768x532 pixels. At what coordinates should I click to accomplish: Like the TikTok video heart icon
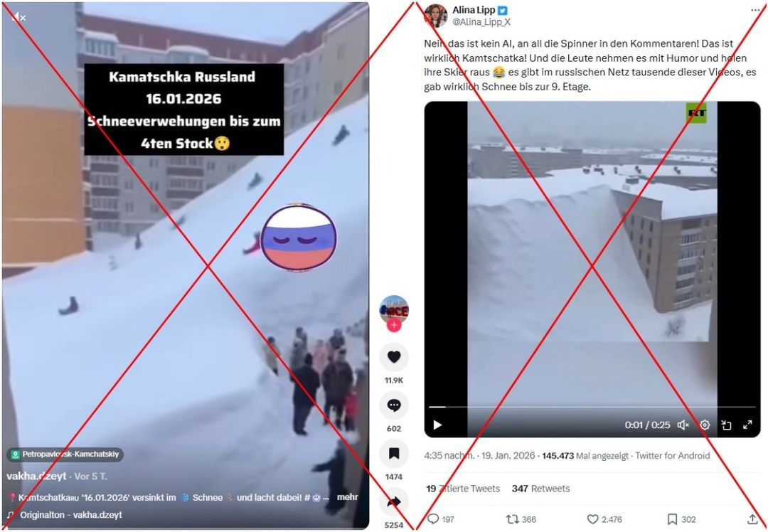click(394, 358)
